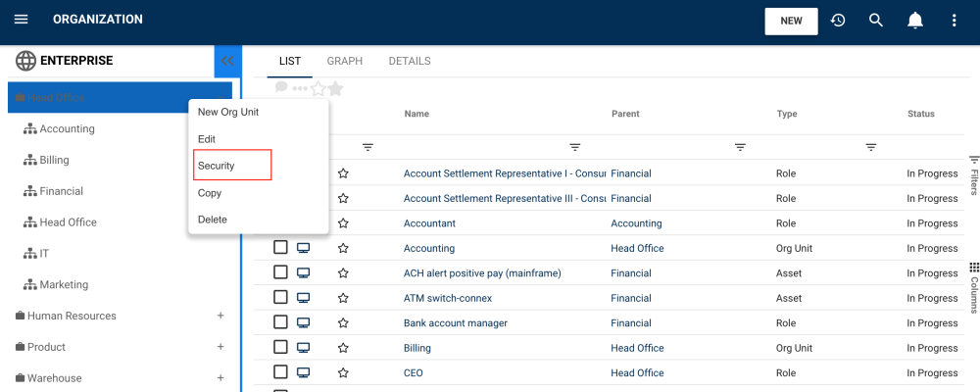Select the CEO row checkbox
This screenshot has height=392, width=980.
tap(280, 372)
